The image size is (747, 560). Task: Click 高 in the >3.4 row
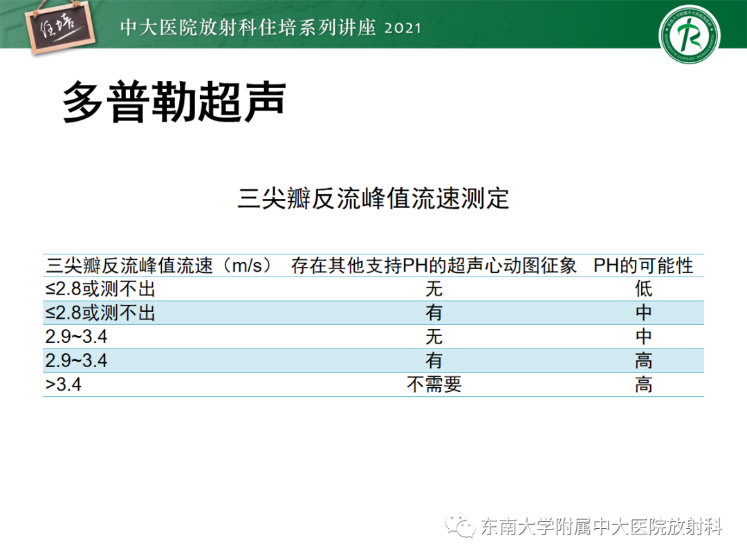[643, 384]
